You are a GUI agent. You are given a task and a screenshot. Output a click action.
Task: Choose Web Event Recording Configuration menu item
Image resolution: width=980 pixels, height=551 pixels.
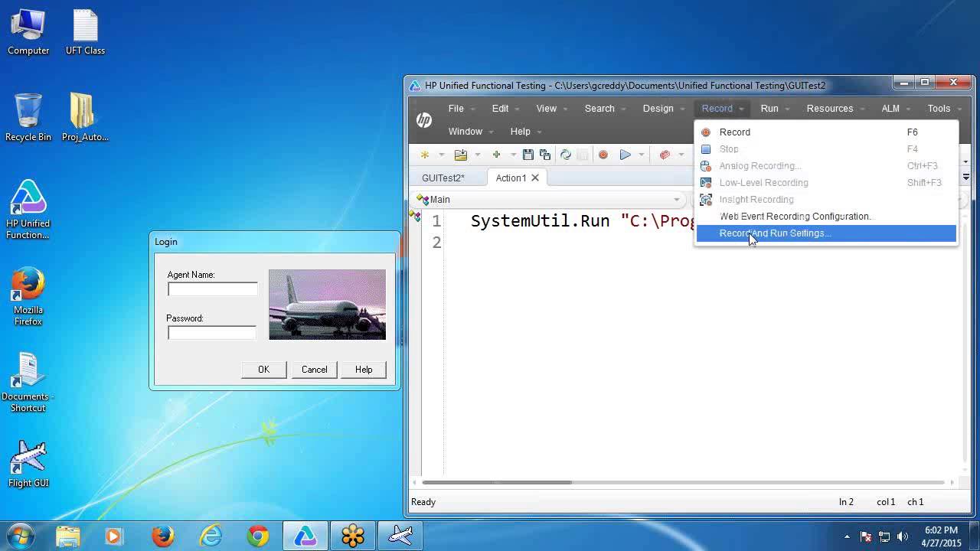pyautogui.click(x=826, y=217)
